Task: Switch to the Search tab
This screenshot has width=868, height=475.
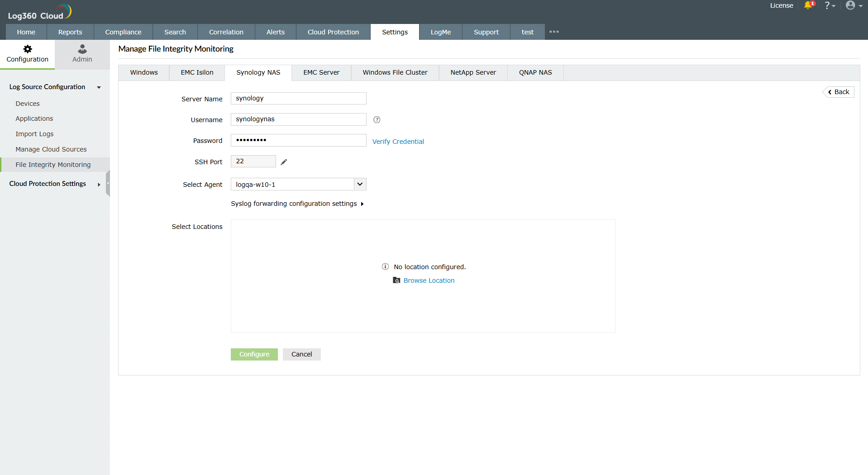Action: tap(175, 32)
